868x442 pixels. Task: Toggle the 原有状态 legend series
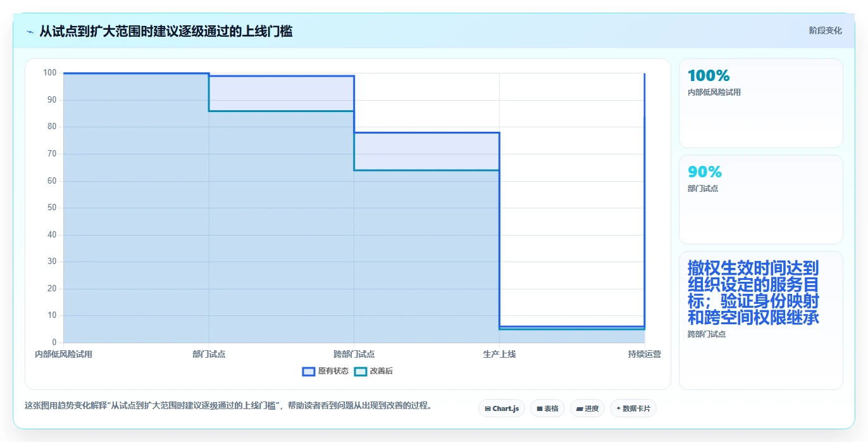(x=326, y=371)
